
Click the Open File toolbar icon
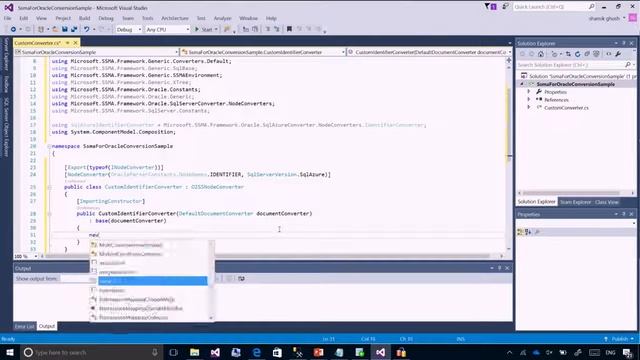55,29
